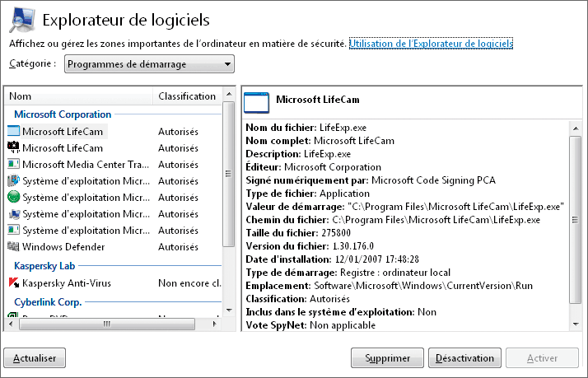This screenshot has width=588, height=378.
Task: Click the program list scroll up arrow
Action: pyautogui.click(x=229, y=94)
